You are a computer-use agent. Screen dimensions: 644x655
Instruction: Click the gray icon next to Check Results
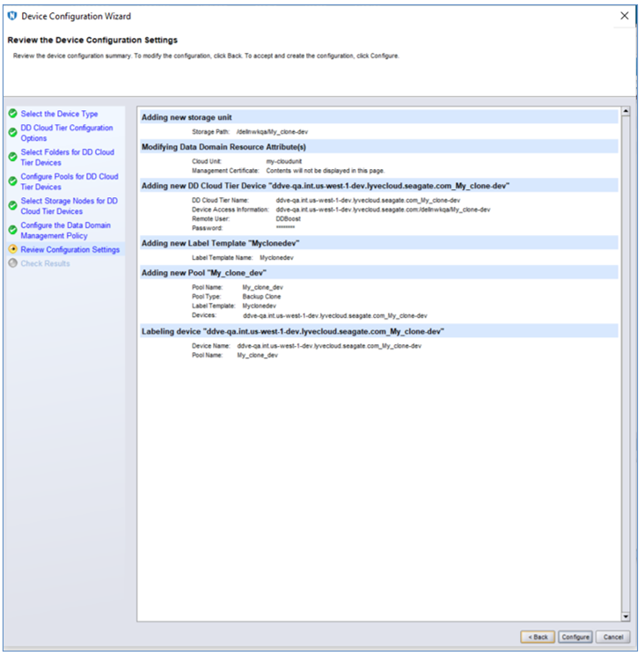point(12,264)
